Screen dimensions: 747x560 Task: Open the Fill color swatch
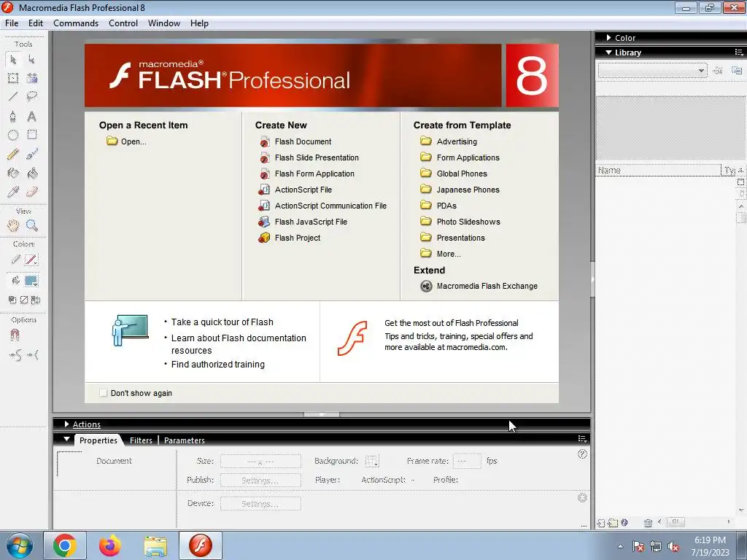[31, 281]
